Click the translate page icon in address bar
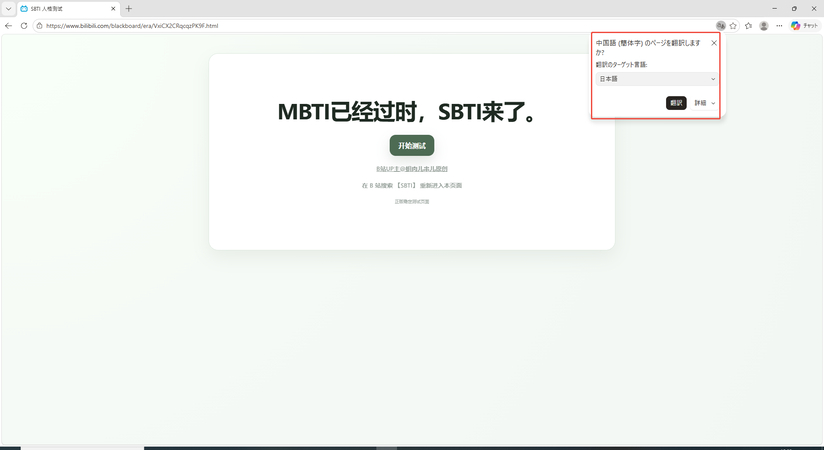 [720, 26]
